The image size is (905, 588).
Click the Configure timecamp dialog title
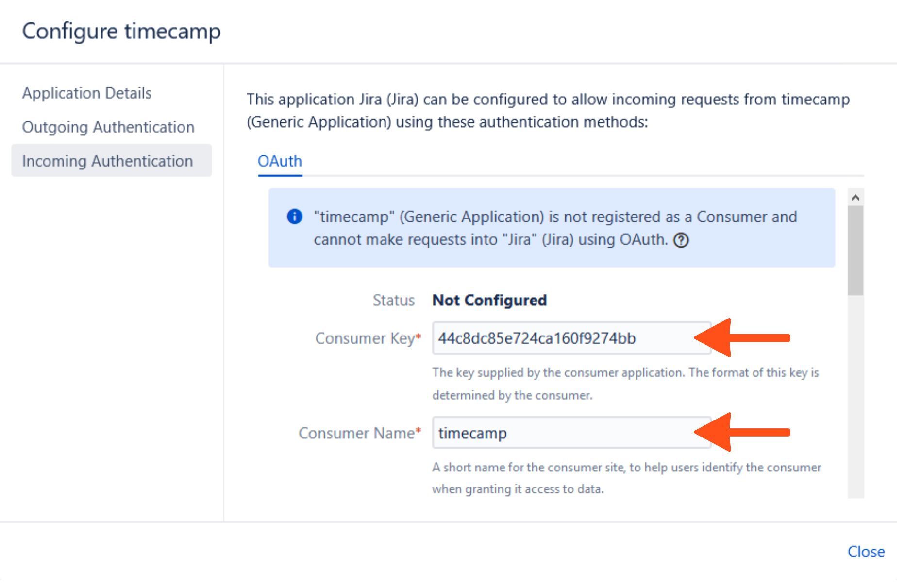121,31
